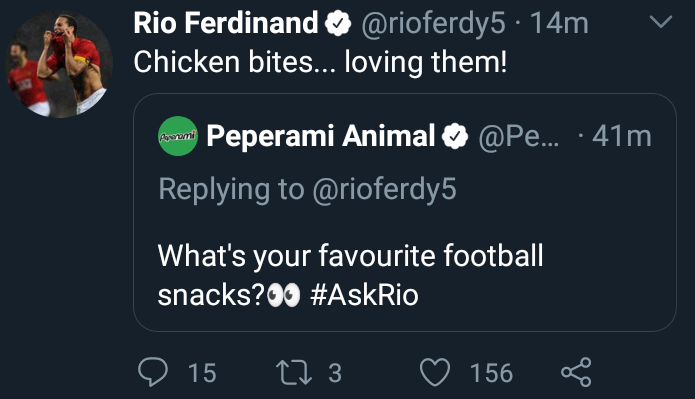
Task: Expand tweet options chevron arrow
Action: click(x=661, y=21)
